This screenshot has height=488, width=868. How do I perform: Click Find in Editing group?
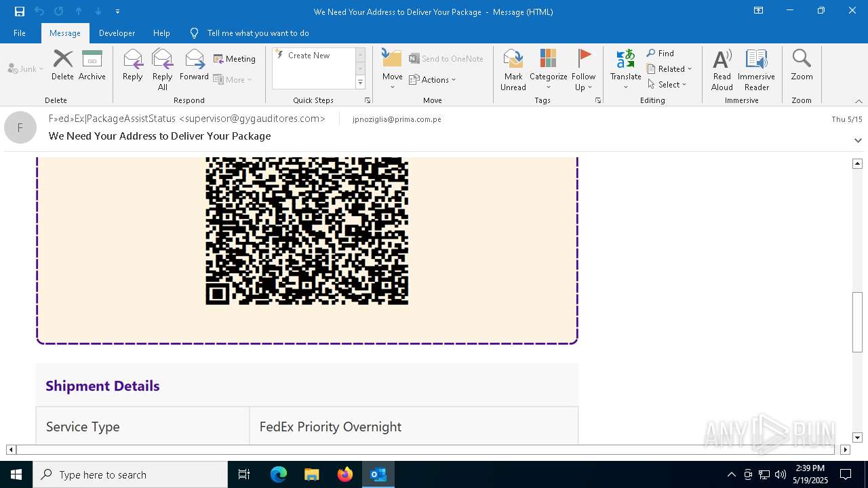[660, 53]
